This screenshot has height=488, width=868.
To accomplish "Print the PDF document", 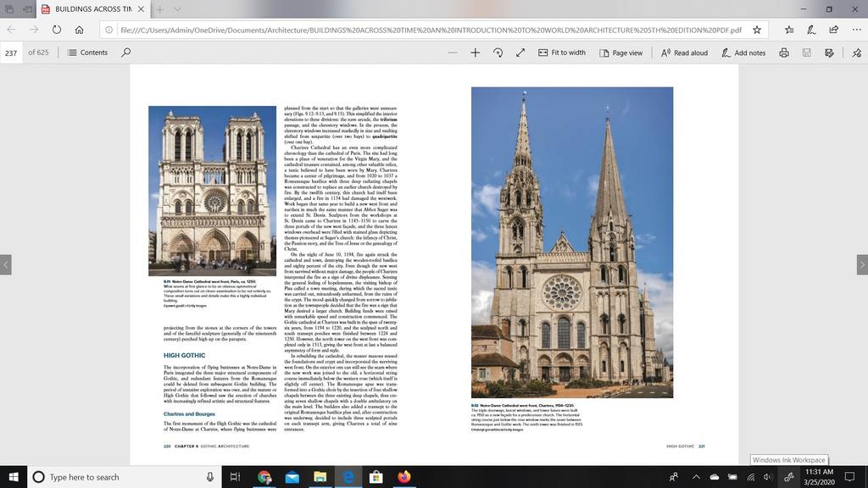I will [x=784, y=53].
